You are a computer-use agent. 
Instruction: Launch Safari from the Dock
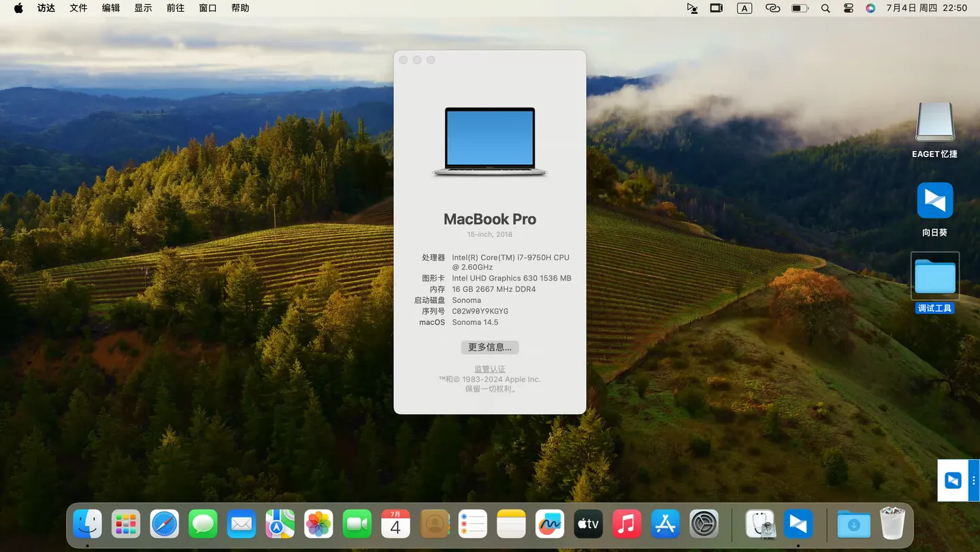coord(164,524)
